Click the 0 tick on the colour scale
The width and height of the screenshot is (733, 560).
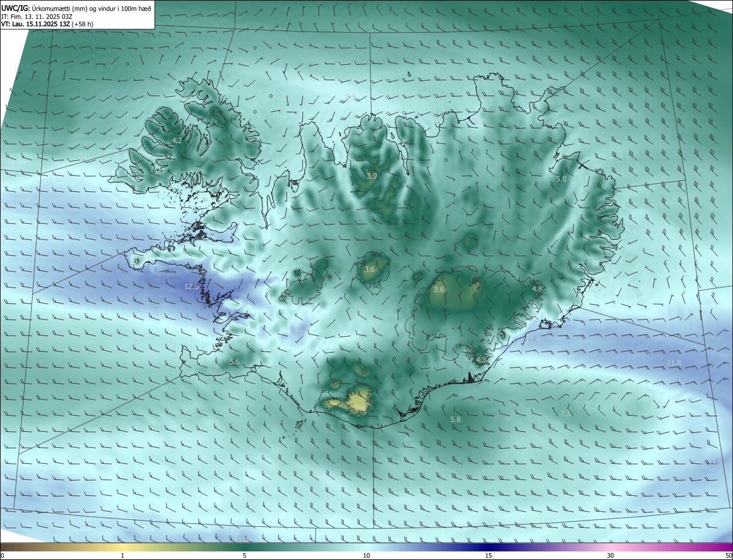[x=2, y=556]
